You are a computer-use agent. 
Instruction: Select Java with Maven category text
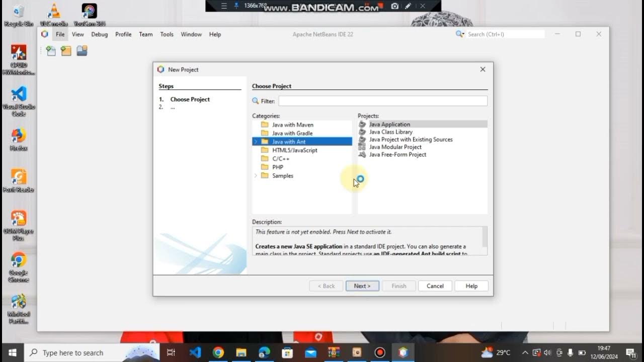pyautogui.click(x=293, y=125)
